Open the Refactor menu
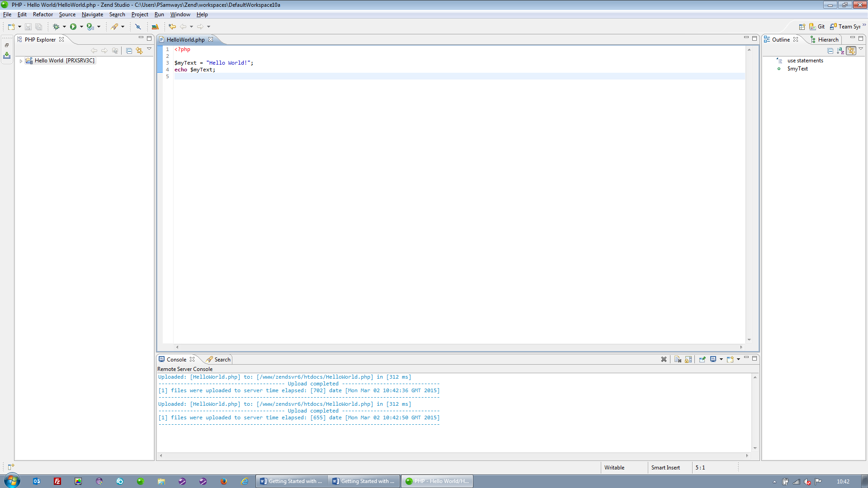Image resolution: width=868 pixels, height=488 pixels. coord(42,14)
